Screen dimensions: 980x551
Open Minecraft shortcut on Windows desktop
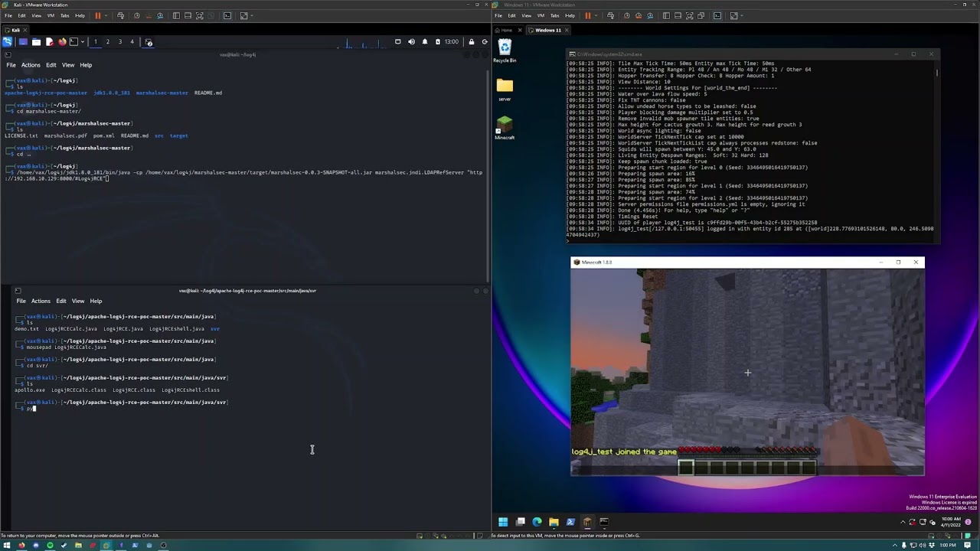click(505, 128)
